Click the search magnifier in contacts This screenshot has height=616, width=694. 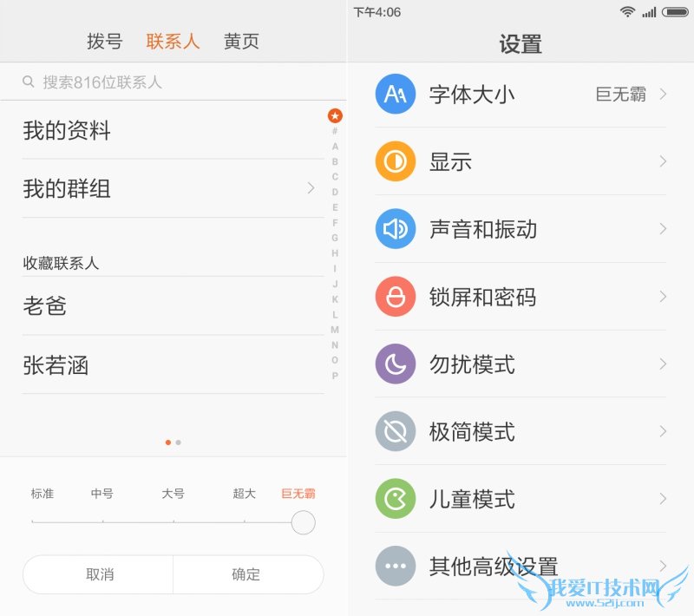pos(29,82)
